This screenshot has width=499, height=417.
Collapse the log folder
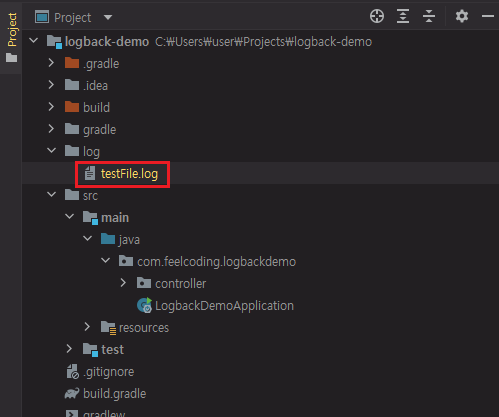52,151
